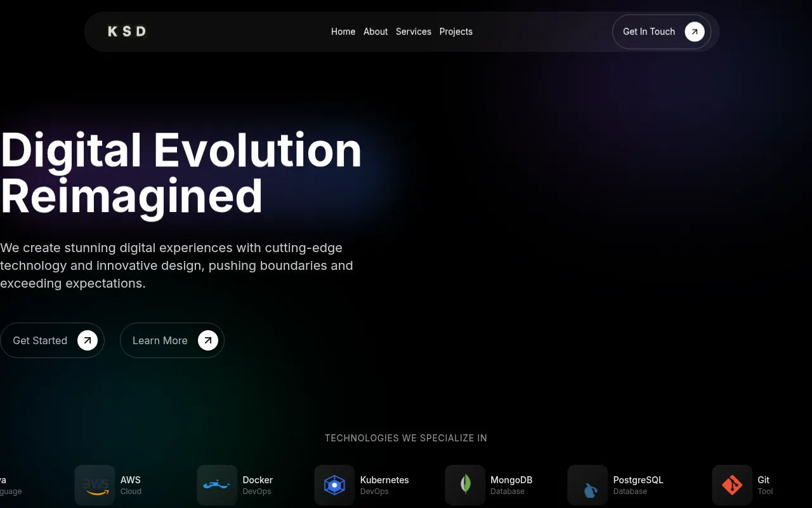812x508 pixels.
Task: Click the "DevOps" label under Docker
Action: click(257, 491)
